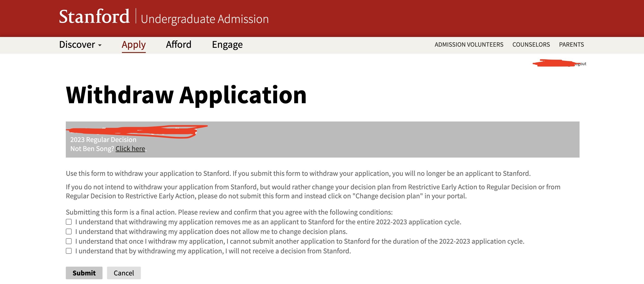Screen dimensions: 644x284
Task: Click the 'Submitting this form is a final action' text
Action: point(229,212)
